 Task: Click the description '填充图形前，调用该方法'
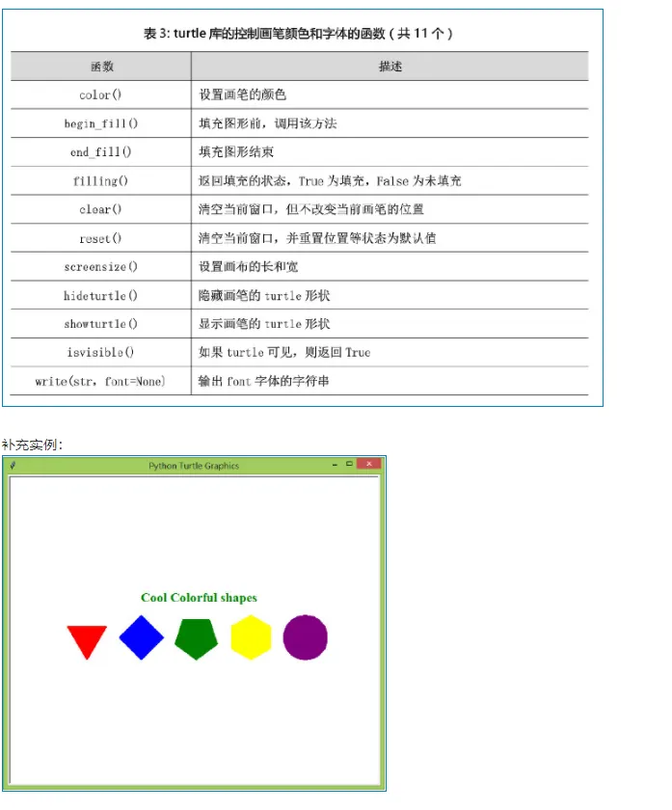pyautogui.click(x=268, y=123)
